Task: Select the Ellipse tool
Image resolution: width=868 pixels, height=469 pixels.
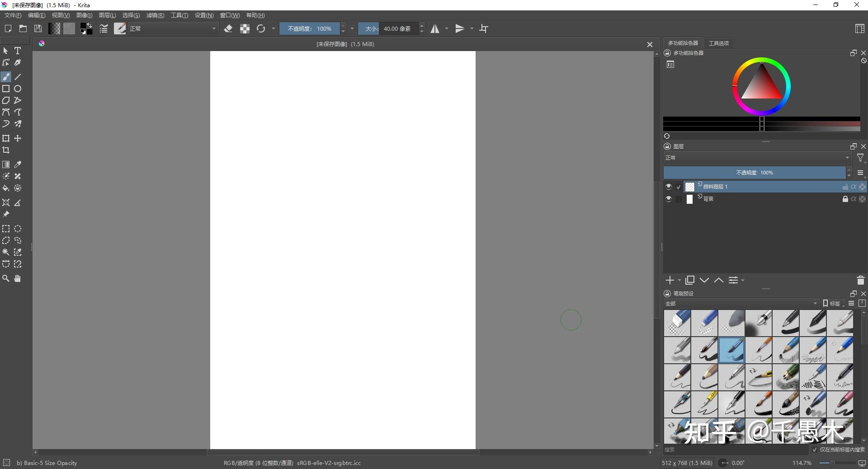Action: click(18, 89)
